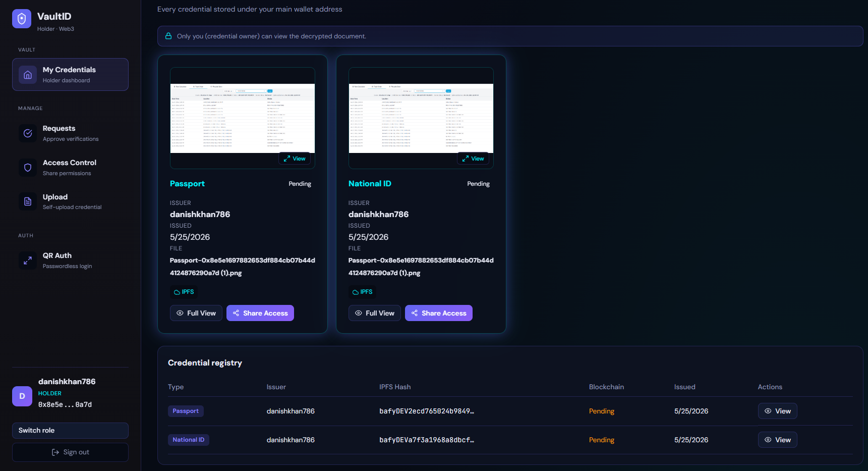868x471 pixels.
Task: Click the wallet address 0x8e5e...0a7d
Action: pyautogui.click(x=65, y=404)
